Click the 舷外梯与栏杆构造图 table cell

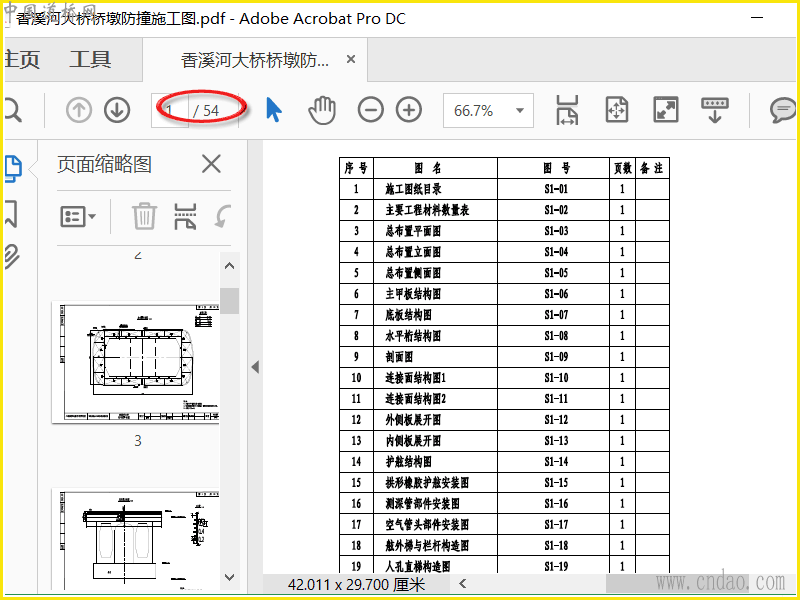(435, 545)
